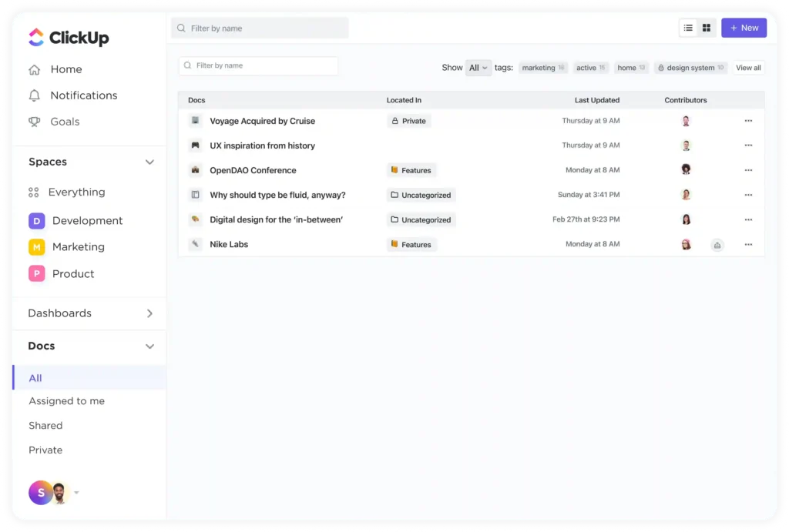This screenshot has width=789, height=532.
Task: Select Everything under Spaces
Action: tap(67, 192)
